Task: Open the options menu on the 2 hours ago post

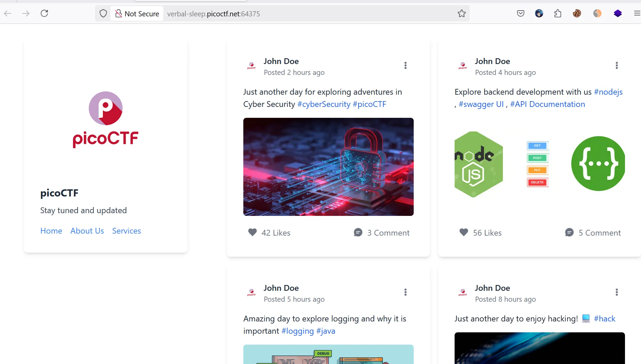Action: click(x=406, y=65)
